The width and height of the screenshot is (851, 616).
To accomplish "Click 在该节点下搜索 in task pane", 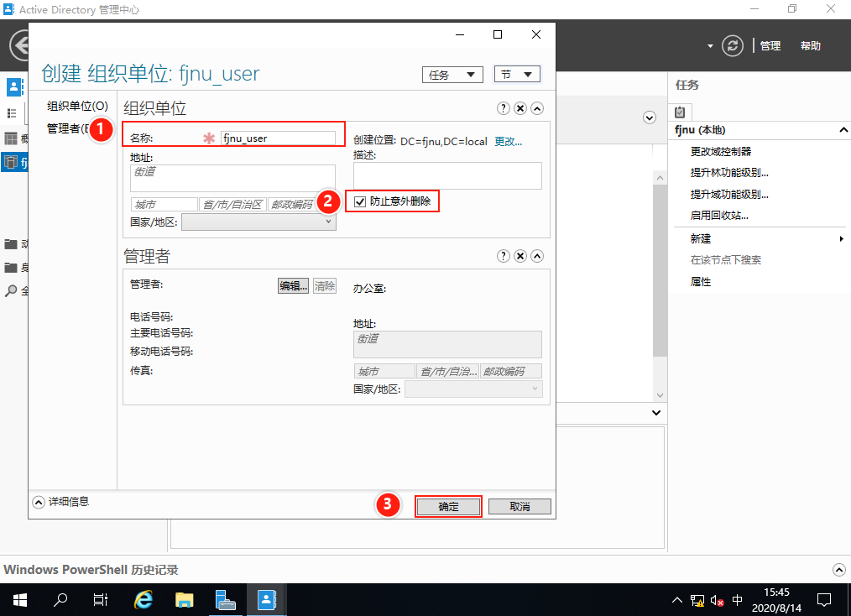I will click(x=726, y=260).
